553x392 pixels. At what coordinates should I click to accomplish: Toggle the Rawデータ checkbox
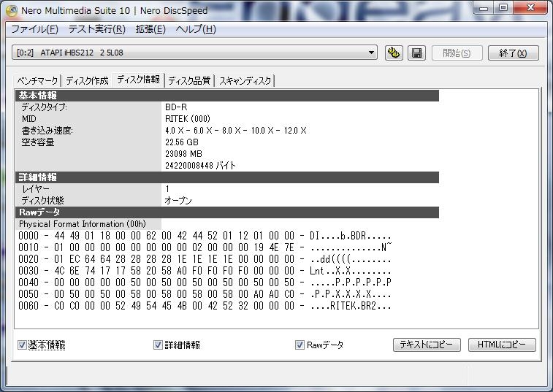(x=300, y=345)
